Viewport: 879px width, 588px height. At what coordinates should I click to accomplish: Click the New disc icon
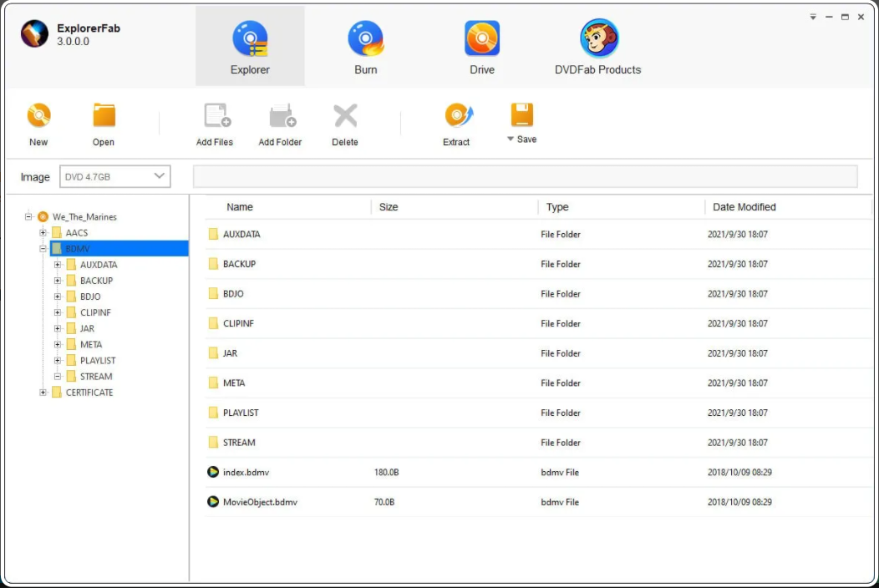pos(38,115)
